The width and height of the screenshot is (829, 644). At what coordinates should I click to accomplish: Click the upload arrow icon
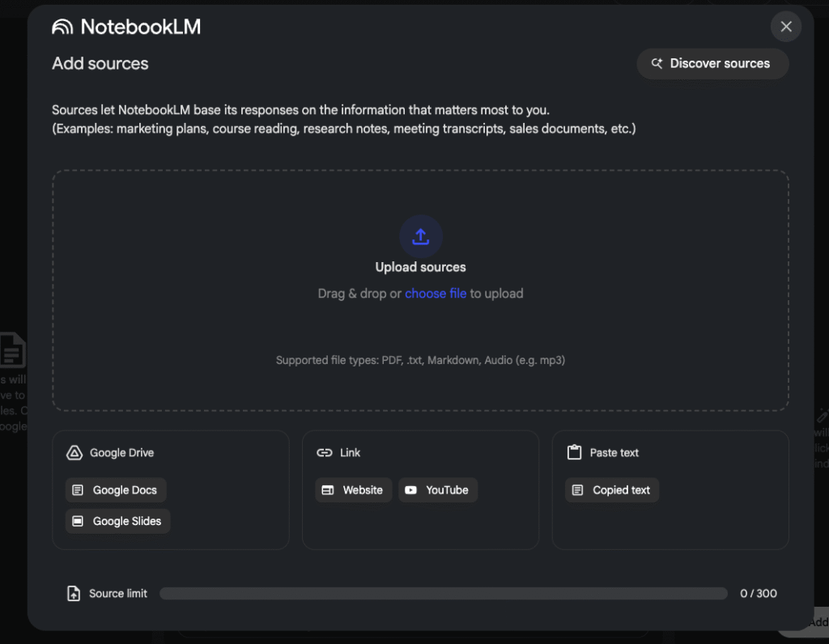coord(421,236)
